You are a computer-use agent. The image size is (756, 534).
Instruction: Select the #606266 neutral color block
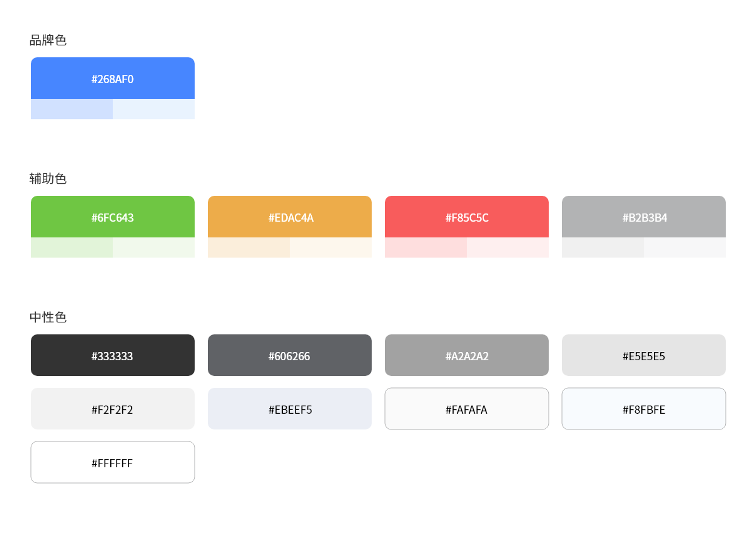coord(290,355)
